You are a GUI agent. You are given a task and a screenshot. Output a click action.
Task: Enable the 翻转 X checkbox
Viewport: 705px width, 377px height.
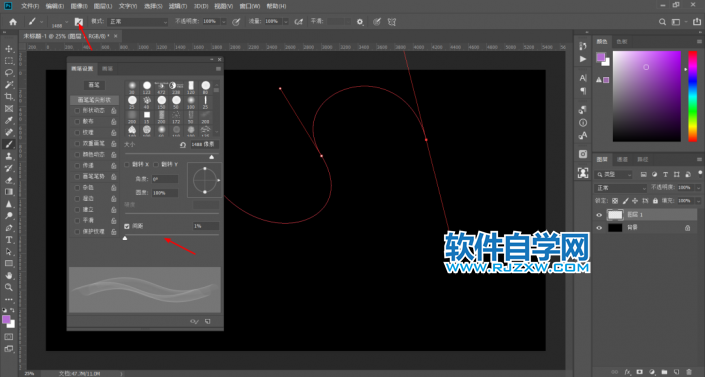point(127,165)
